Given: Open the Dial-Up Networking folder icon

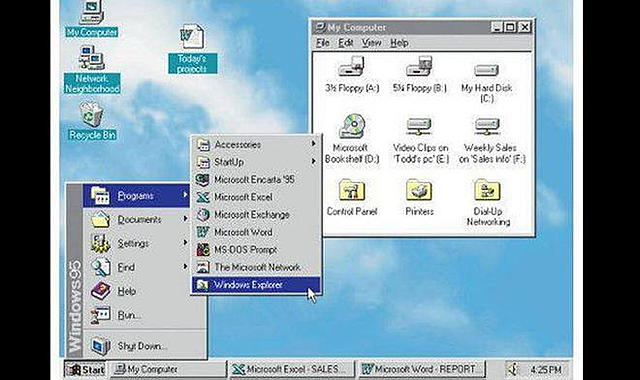Looking at the screenshot, I should (487, 190).
